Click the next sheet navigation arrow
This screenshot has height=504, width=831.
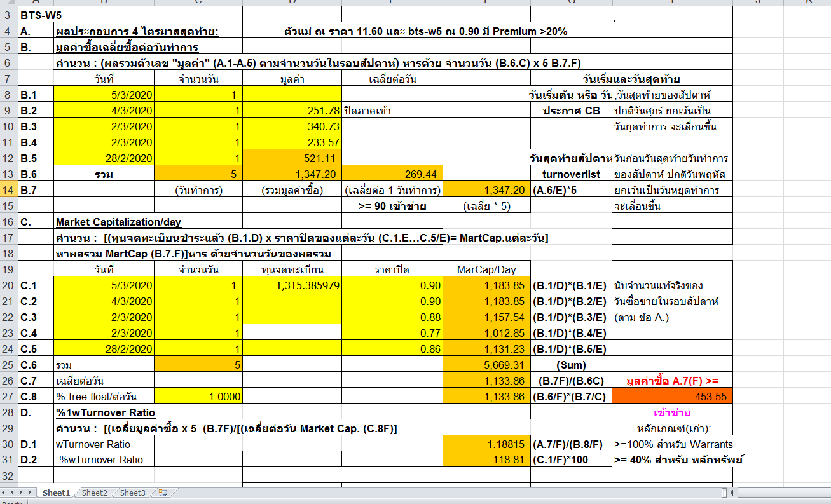pos(21,493)
